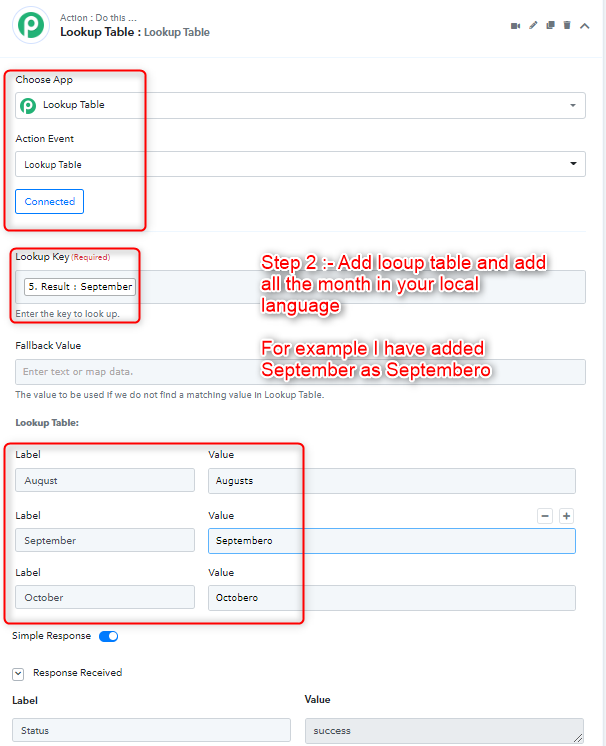Open the Choose App dropdown
Image resolution: width=606 pixels, height=746 pixels.
coord(300,105)
